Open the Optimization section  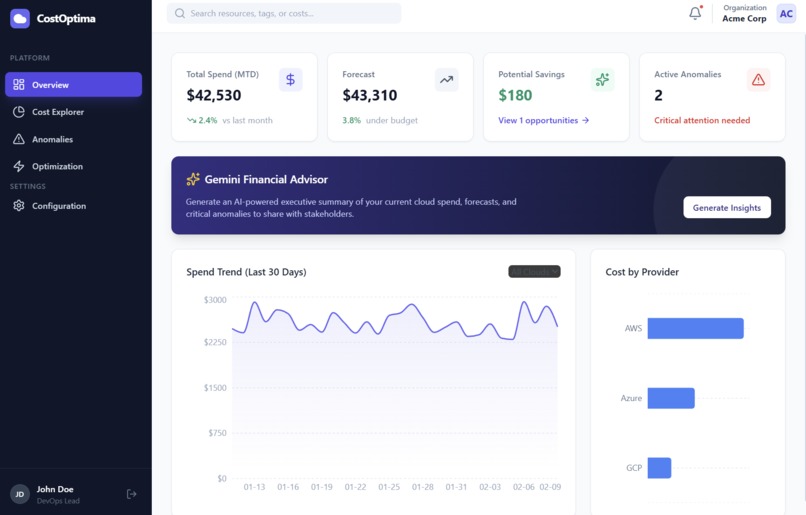(74, 166)
